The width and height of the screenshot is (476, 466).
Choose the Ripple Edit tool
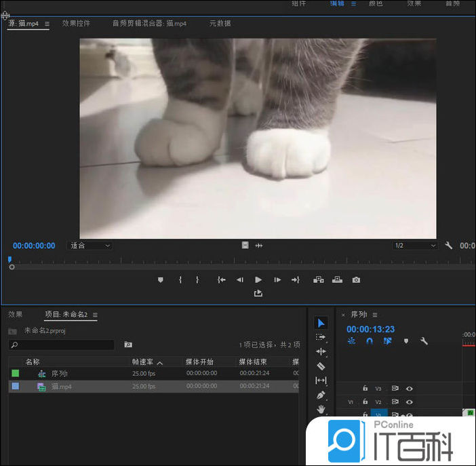coord(321,351)
